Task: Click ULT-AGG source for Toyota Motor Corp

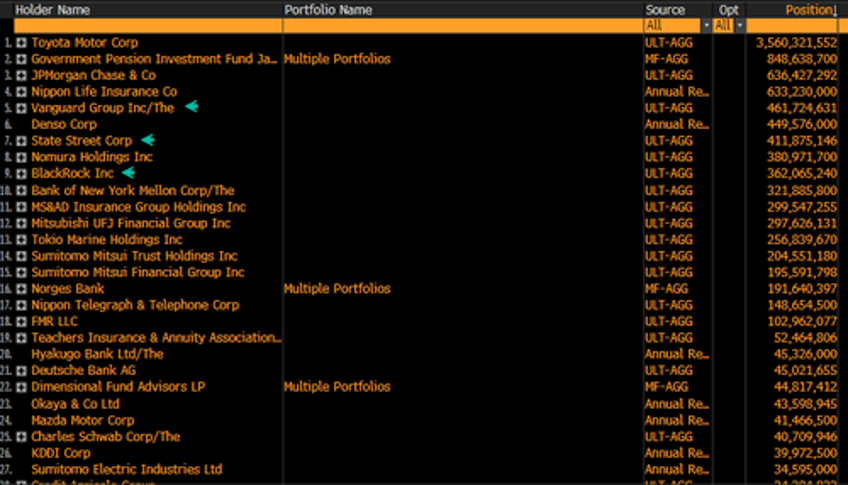Action: click(x=668, y=43)
